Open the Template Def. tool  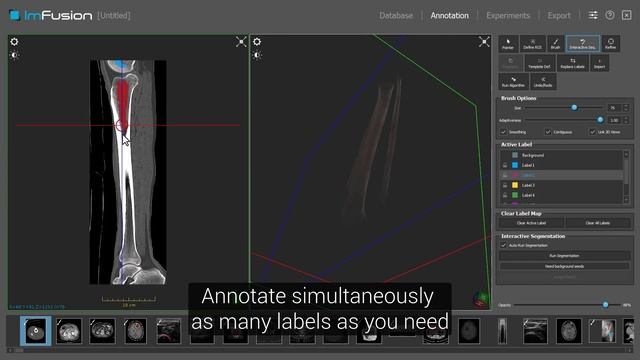(539, 63)
